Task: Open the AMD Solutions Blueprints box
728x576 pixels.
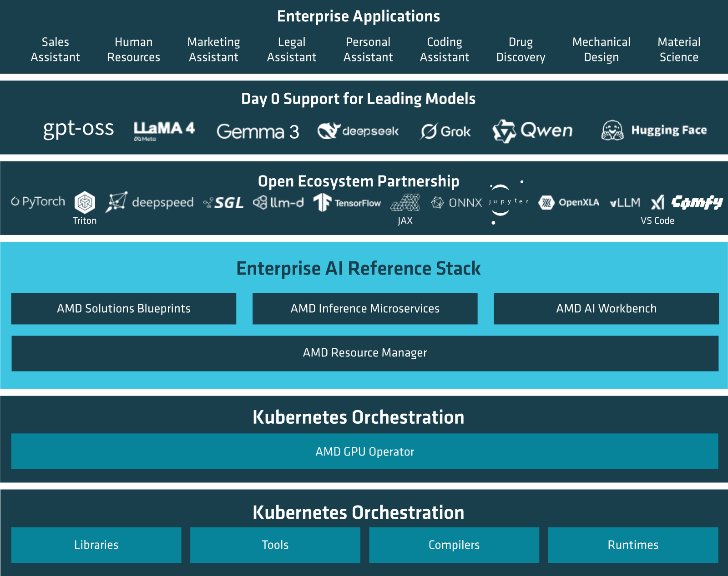Action: coord(124,309)
